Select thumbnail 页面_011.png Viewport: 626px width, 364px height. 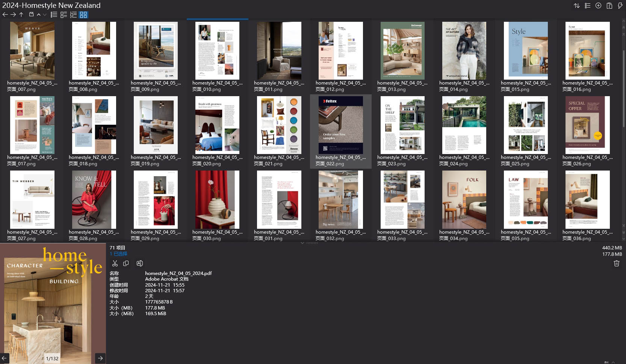(x=279, y=51)
